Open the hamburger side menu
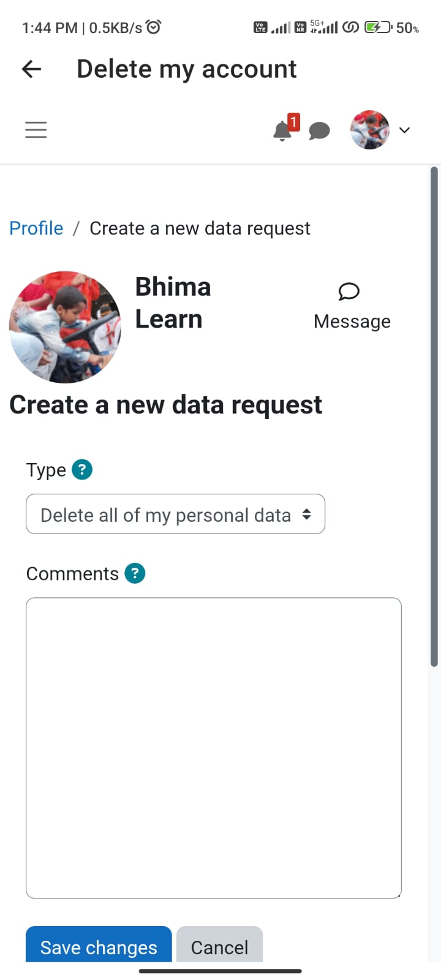The height and width of the screenshot is (980, 441). click(36, 130)
